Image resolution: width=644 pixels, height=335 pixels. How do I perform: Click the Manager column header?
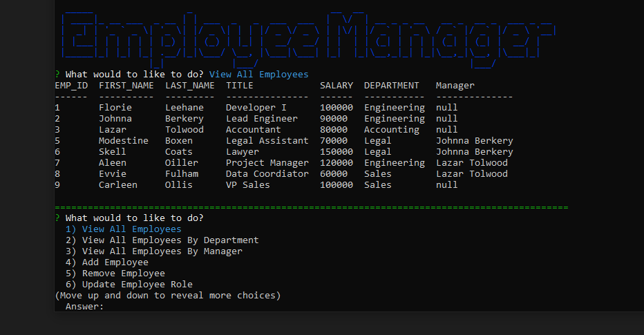coord(455,86)
